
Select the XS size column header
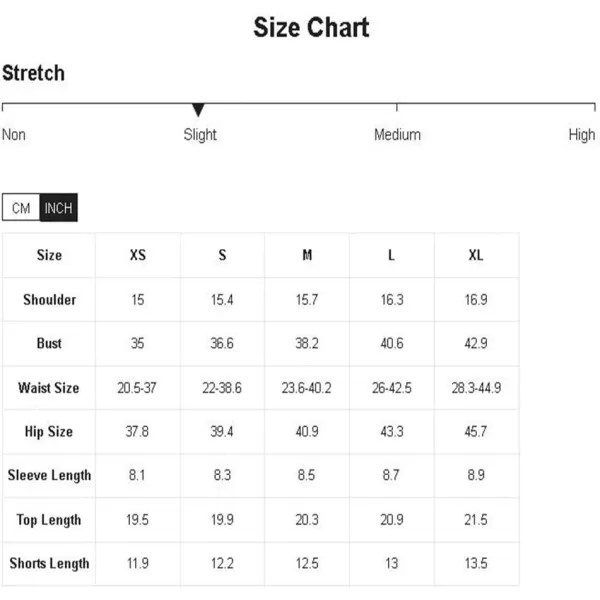[x=138, y=255]
